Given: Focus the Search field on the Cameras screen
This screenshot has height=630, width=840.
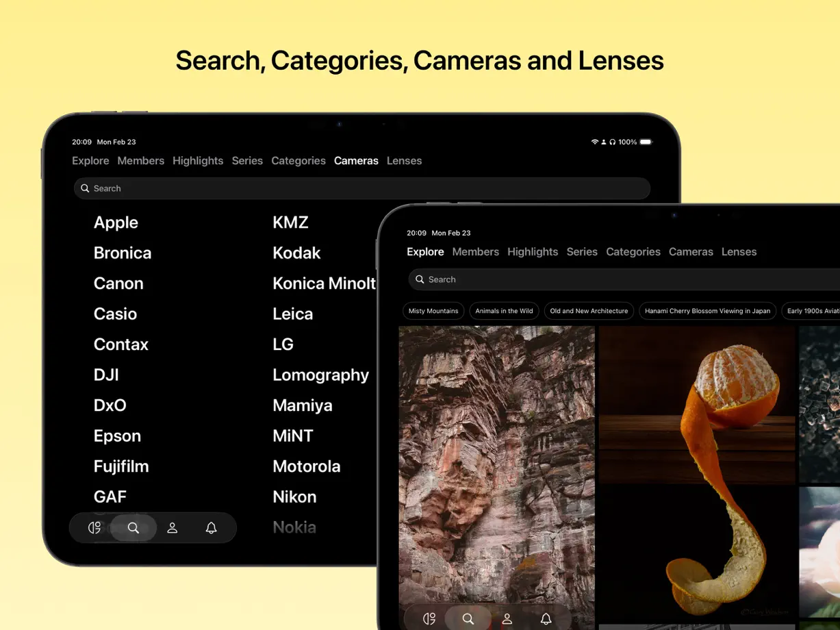Looking at the screenshot, I should click(x=362, y=188).
